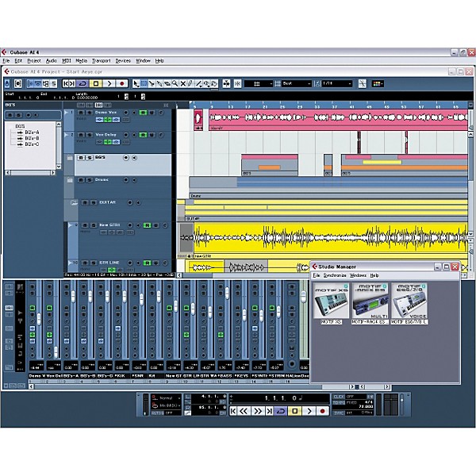
Task: Open the Transport menu
Action: 102,61
